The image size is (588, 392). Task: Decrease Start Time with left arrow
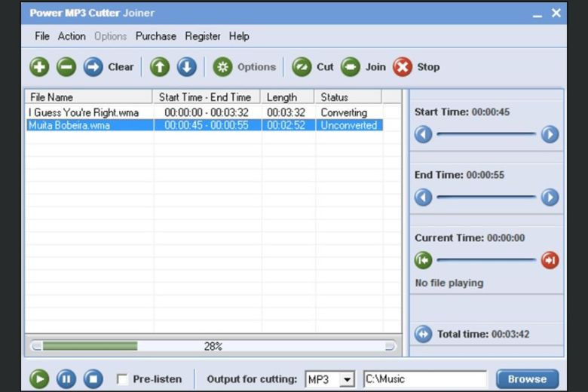[424, 134]
